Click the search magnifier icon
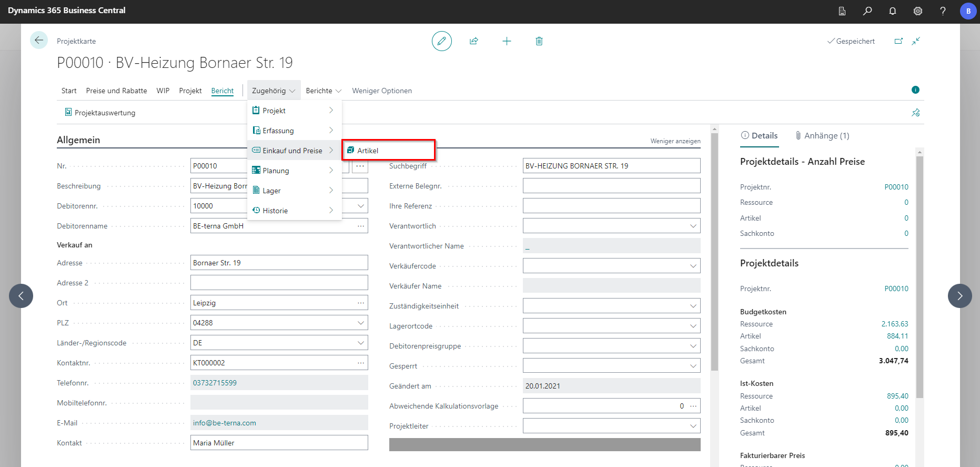The height and width of the screenshot is (467, 980). point(867,11)
